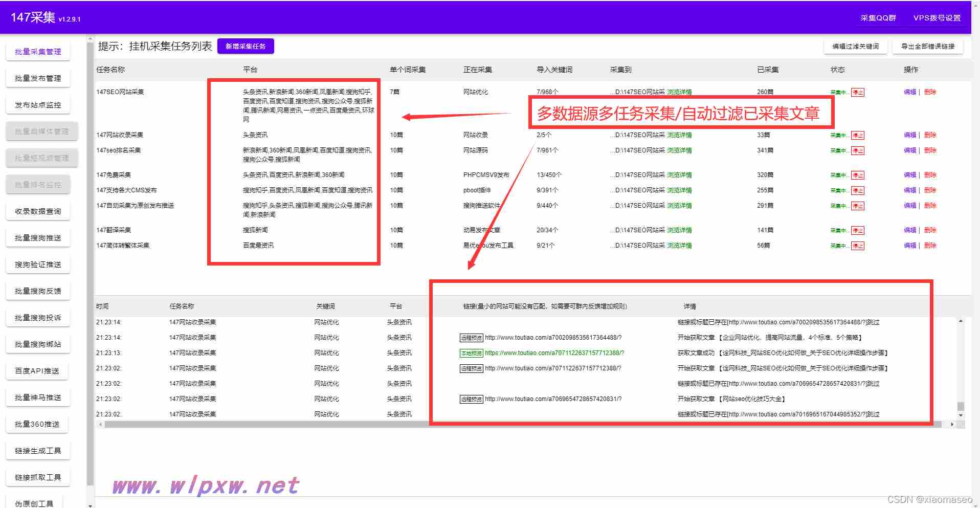
Task: Open the green https toutiao a7071122637157712388 URL
Action: pyautogui.click(x=554, y=353)
